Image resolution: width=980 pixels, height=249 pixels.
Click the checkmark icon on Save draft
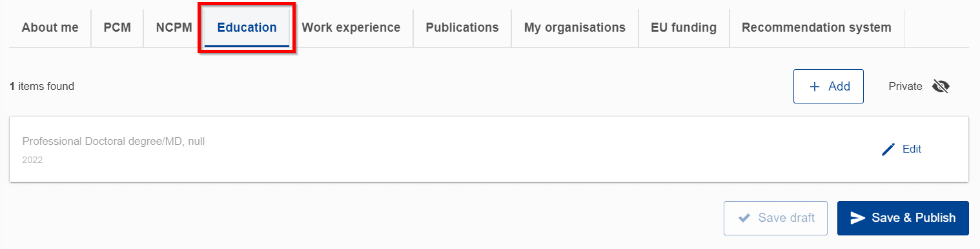click(744, 218)
